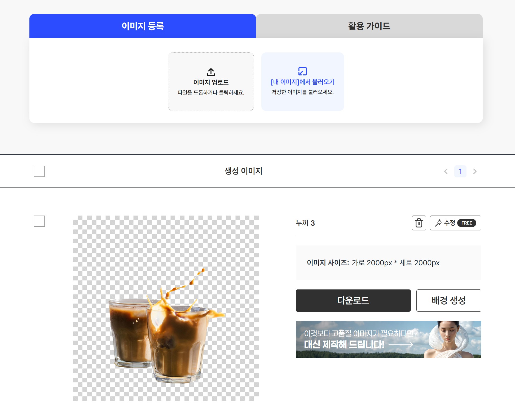Tick the checkbox next to coffee image
Screen dimensions: 515x420
click(x=39, y=221)
